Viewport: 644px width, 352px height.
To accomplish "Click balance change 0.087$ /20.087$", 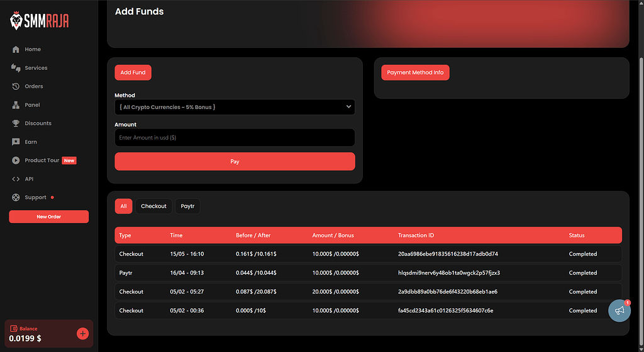I will pos(257,292).
